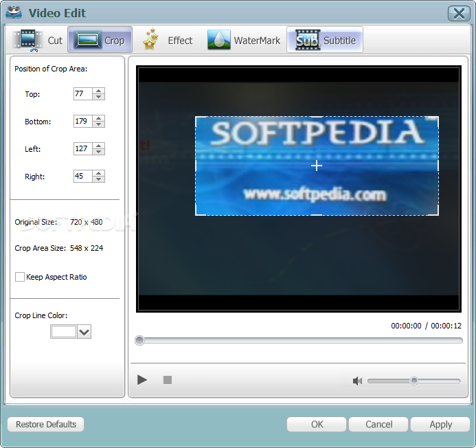
Task: Click the Apply button
Action: tap(440, 425)
